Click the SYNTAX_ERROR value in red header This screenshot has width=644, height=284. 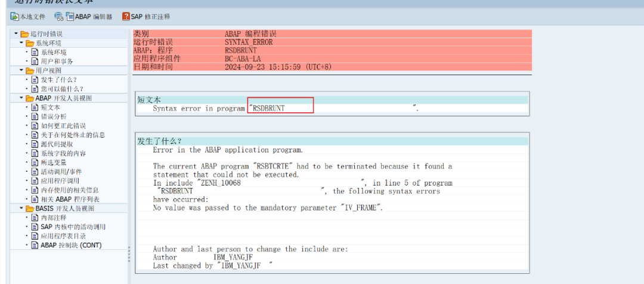(249, 42)
